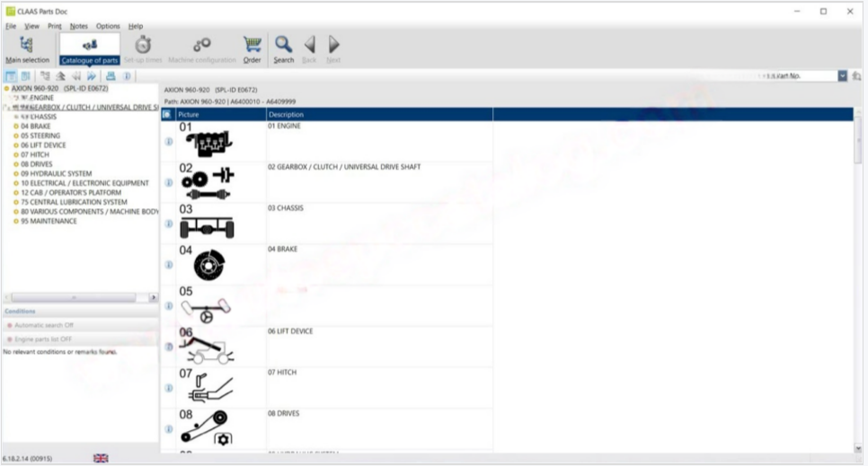Toggle the tree panel view button
Screen dimensions: 868x466
click(11, 76)
